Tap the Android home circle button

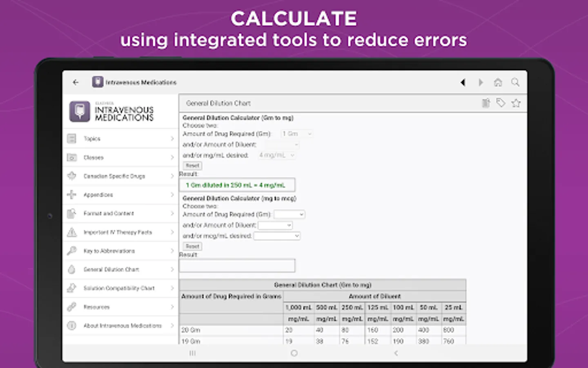point(294,353)
